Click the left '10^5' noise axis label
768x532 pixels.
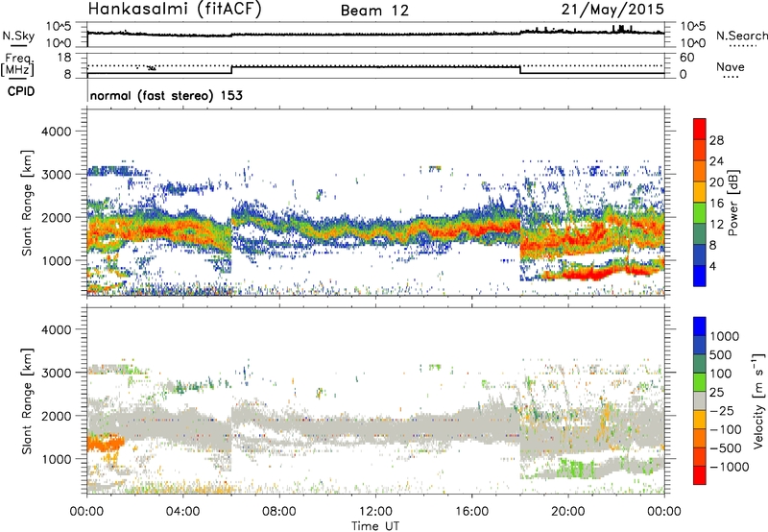click(59, 26)
